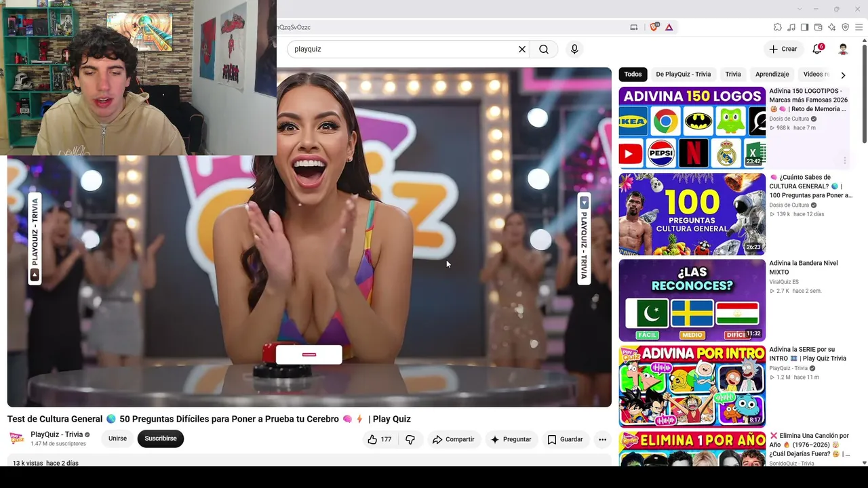Viewport: 868px width, 488px height.
Task: Save video with Guardar button
Action: [x=565, y=439]
